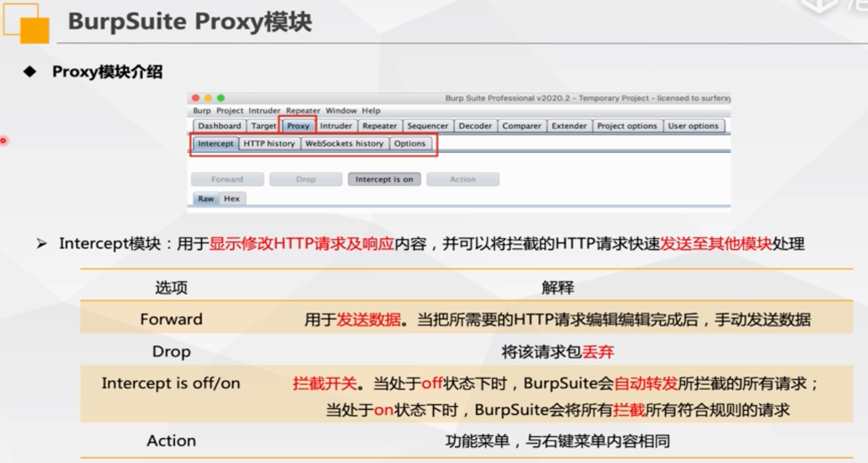Click the slide title BurpSuite Proxy模块
Screen dimensions: 868x463
[x=190, y=22]
